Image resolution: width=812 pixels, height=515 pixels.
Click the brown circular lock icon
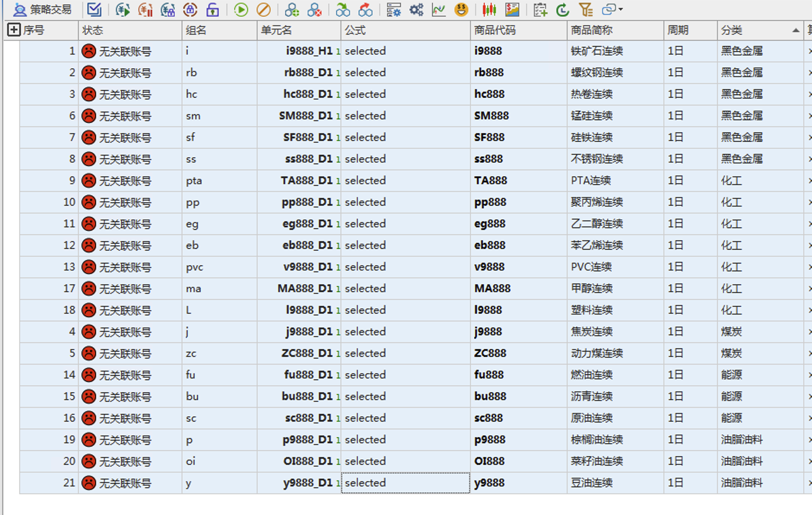pyautogui.click(x=190, y=9)
